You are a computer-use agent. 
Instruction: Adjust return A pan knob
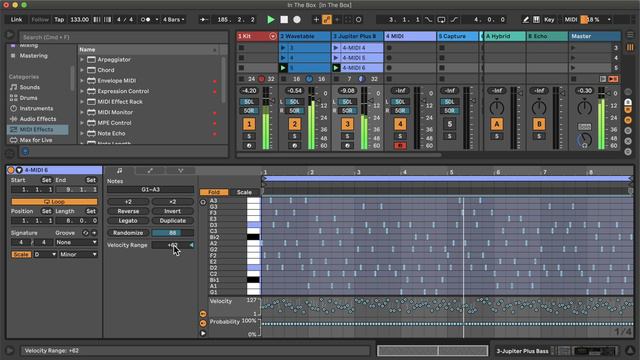(x=497, y=108)
